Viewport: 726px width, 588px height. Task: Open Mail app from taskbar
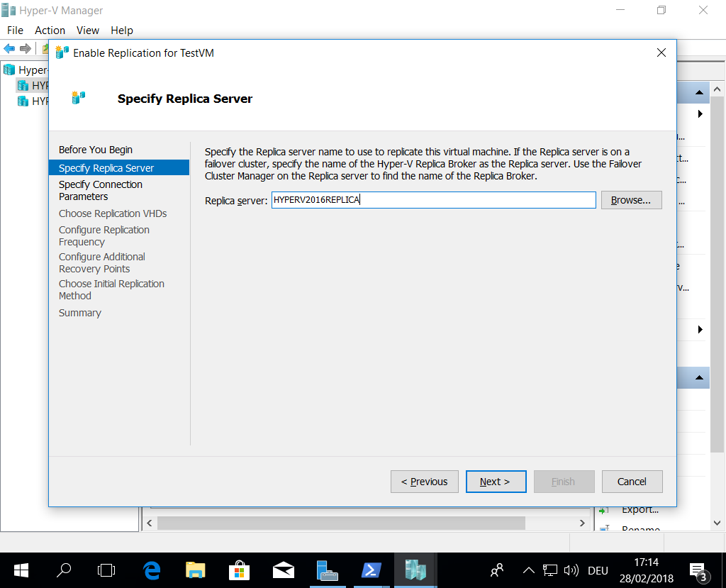click(284, 570)
